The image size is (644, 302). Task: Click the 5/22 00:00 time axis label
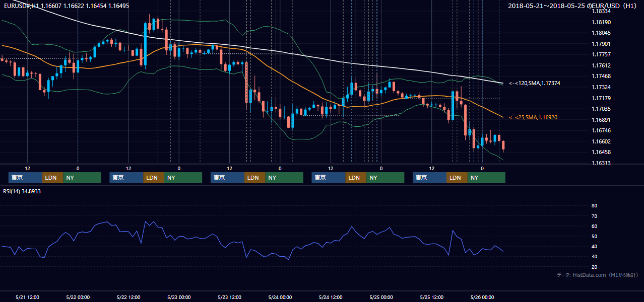point(78,297)
